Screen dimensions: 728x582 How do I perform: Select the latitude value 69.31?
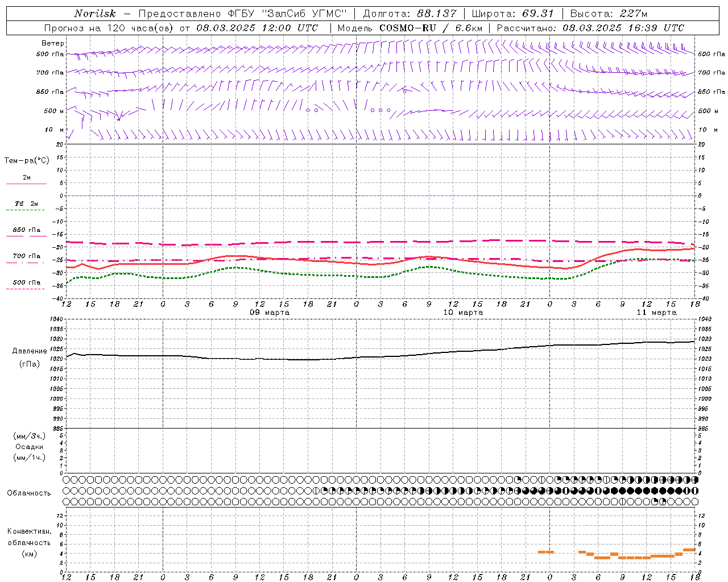[537, 14]
